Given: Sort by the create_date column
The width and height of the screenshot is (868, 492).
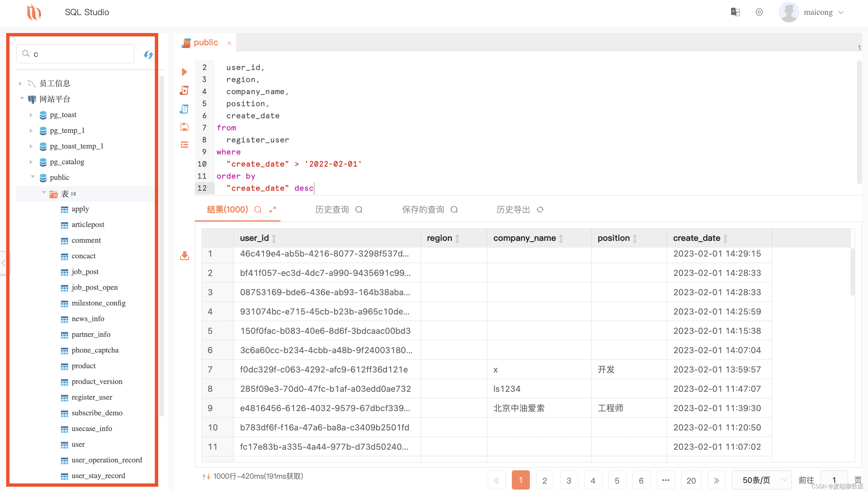Looking at the screenshot, I should coord(725,238).
